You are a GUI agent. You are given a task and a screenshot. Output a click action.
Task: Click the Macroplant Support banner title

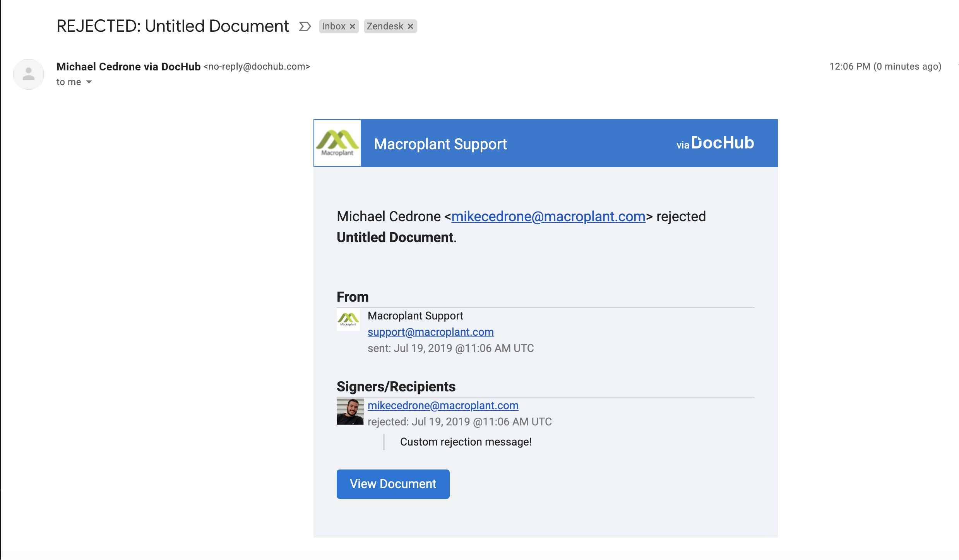[x=440, y=144]
